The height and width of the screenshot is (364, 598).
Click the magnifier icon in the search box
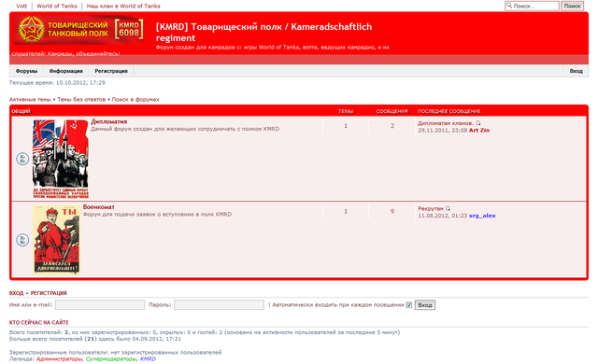click(508, 6)
